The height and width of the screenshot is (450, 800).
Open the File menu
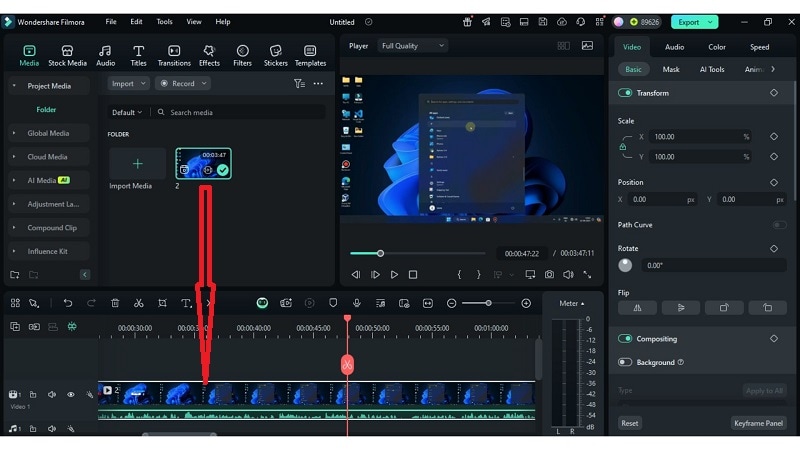(111, 22)
